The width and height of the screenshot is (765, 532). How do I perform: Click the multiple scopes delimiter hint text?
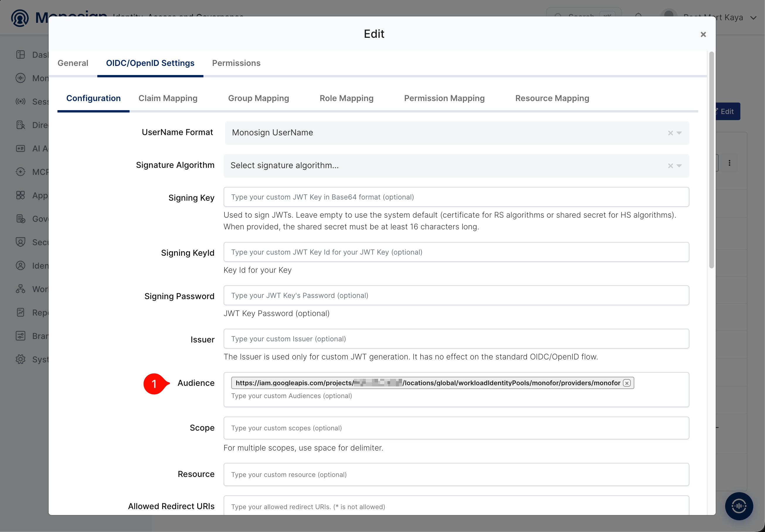pyautogui.click(x=303, y=448)
